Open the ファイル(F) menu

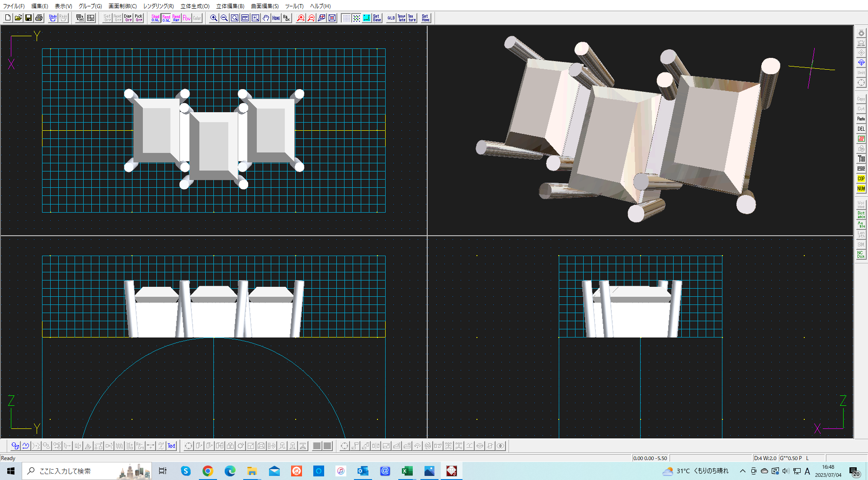[14, 6]
